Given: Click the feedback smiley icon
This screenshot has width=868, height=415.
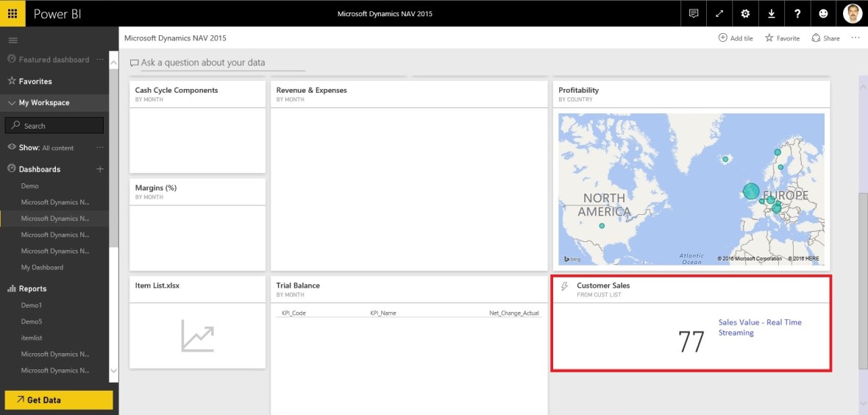Looking at the screenshot, I should click(823, 13).
